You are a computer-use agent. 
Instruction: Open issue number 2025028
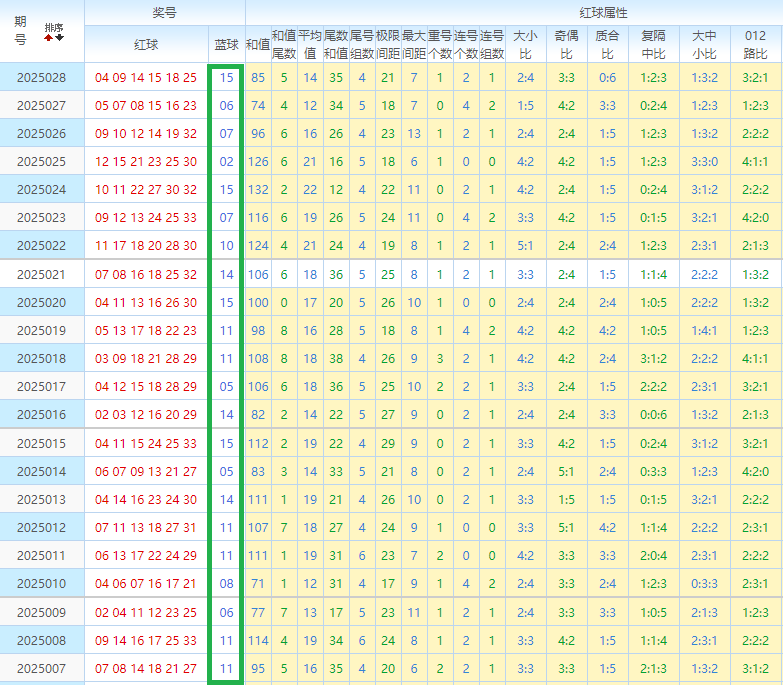[41, 77]
